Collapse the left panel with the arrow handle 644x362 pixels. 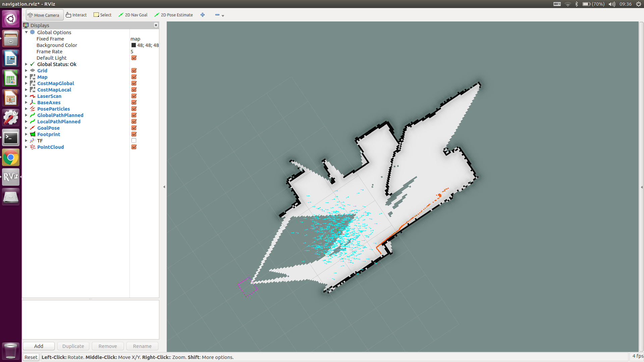164,187
